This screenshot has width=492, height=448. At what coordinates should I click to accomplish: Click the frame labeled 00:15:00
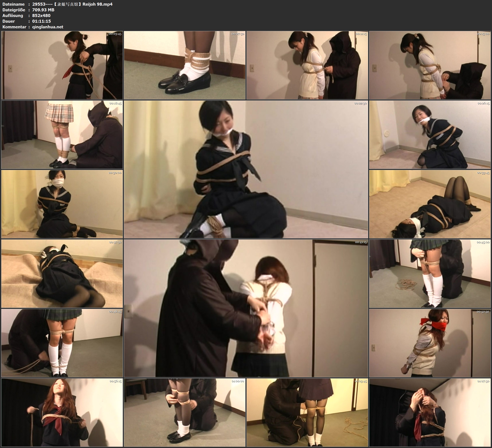(430, 65)
